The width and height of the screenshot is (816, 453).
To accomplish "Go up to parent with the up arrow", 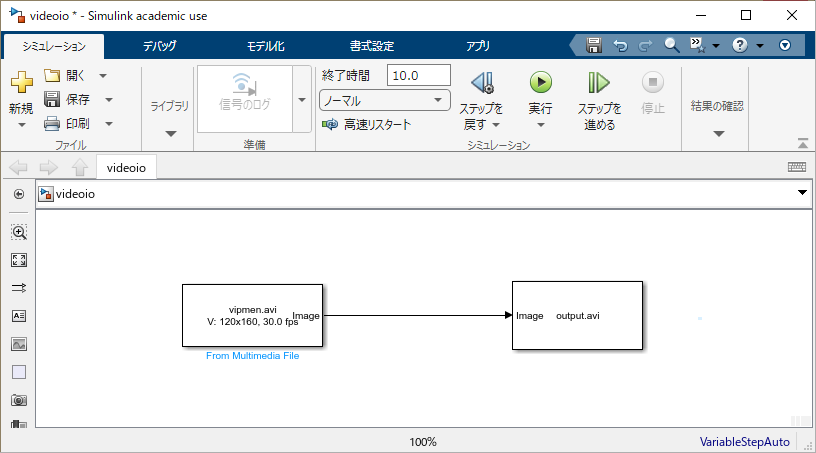I will [80, 168].
